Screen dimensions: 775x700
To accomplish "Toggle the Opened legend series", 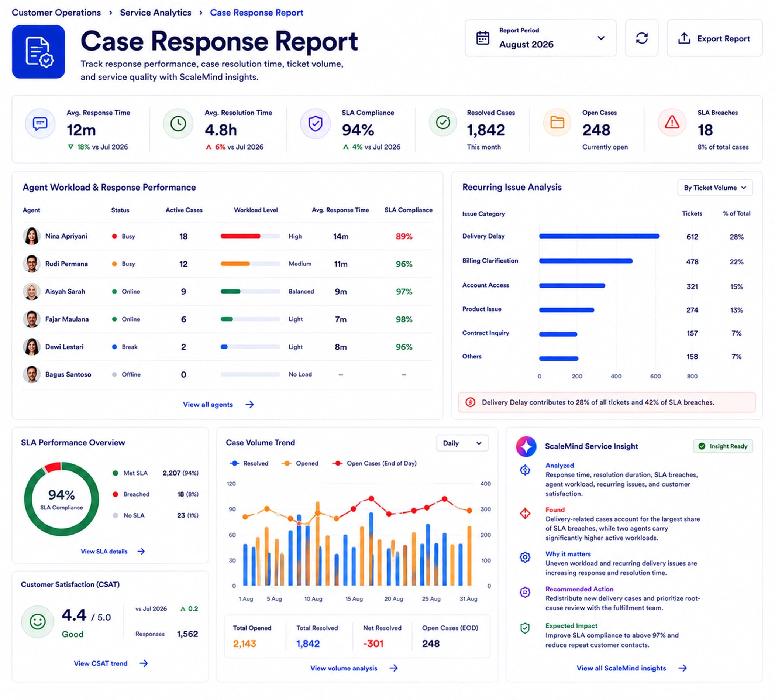I will click(x=300, y=463).
